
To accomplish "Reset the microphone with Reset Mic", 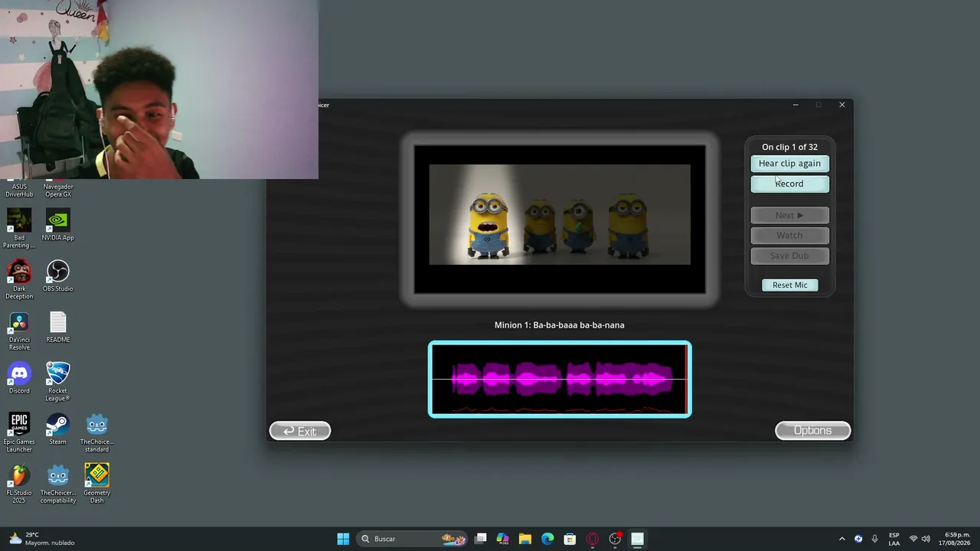I will 789,285.
